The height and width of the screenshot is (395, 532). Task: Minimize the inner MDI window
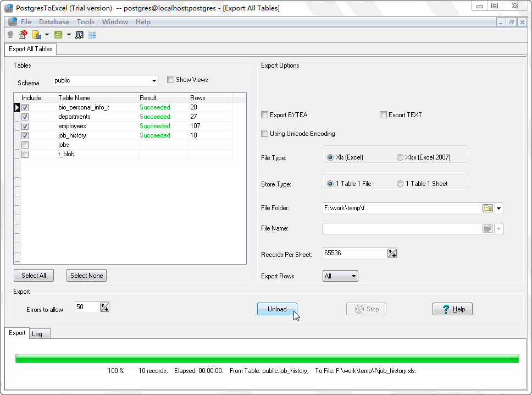[x=501, y=23]
